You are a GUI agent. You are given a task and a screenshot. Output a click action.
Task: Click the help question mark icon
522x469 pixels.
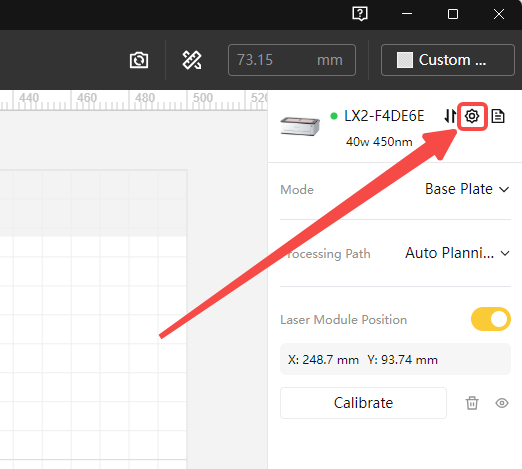click(x=360, y=14)
